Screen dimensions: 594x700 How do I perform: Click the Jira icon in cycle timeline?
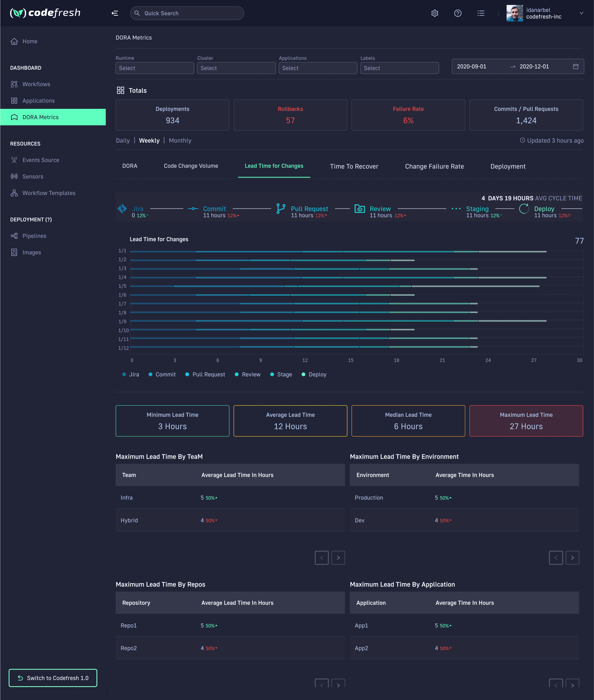tap(122, 209)
